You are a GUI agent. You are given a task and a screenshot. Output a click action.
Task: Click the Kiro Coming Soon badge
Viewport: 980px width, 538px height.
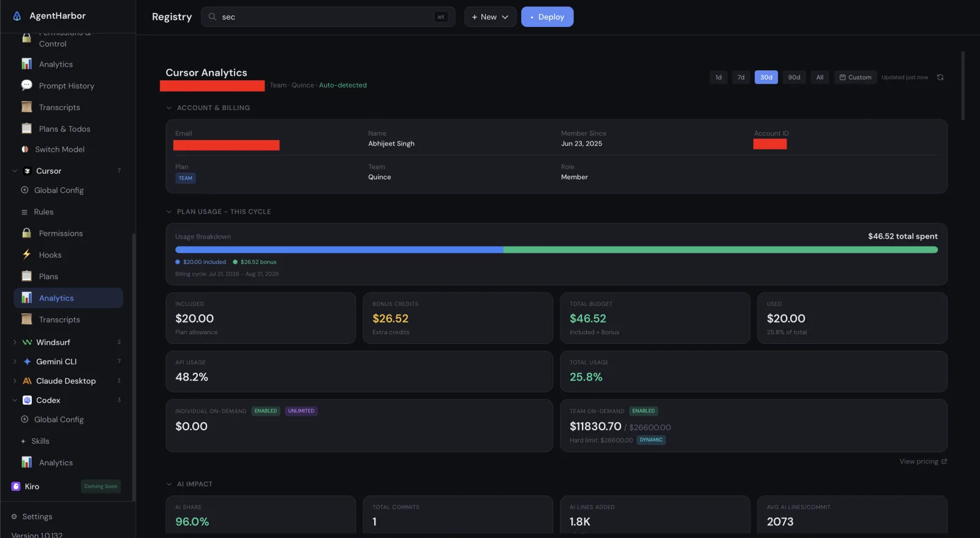100,487
